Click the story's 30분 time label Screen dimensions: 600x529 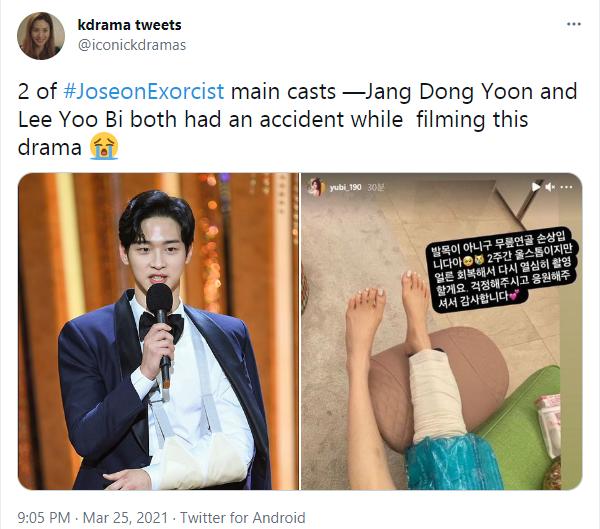point(375,187)
